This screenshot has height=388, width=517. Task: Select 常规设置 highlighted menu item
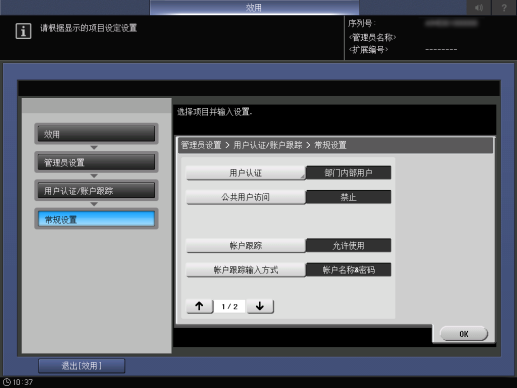click(x=96, y=219)
